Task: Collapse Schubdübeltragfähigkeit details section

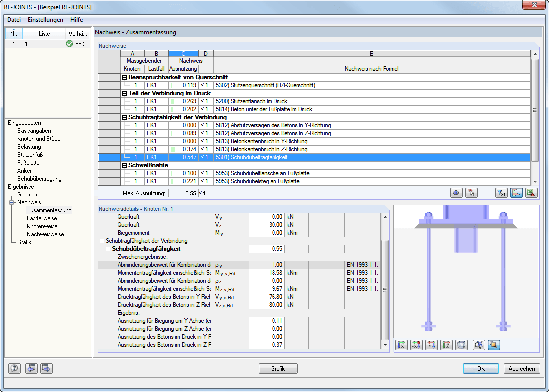Action: point(108,249)
